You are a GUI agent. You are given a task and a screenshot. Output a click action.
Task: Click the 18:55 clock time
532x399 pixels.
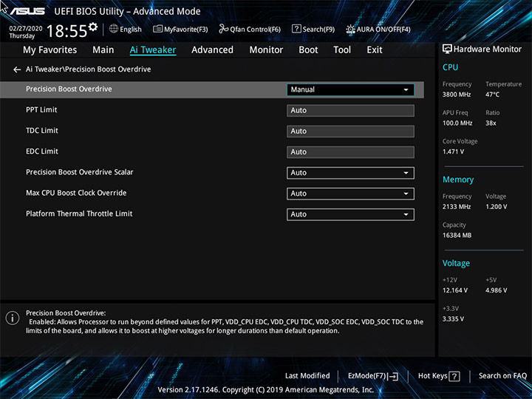(x=66, y=31)
